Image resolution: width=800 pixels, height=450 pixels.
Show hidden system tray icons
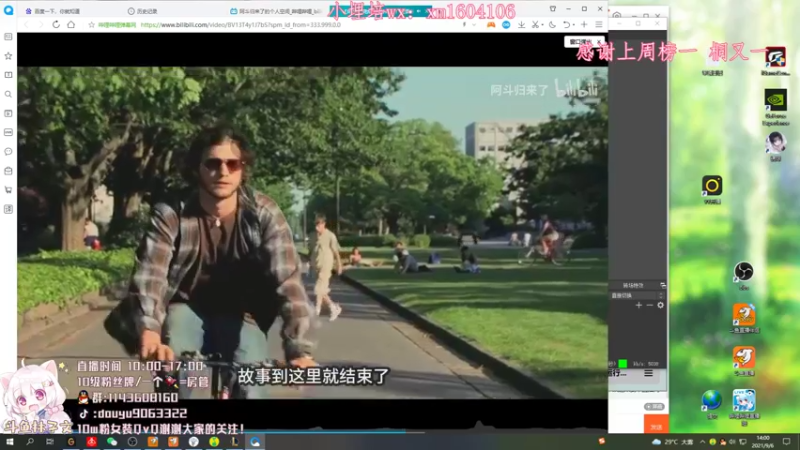click(703, 442)
